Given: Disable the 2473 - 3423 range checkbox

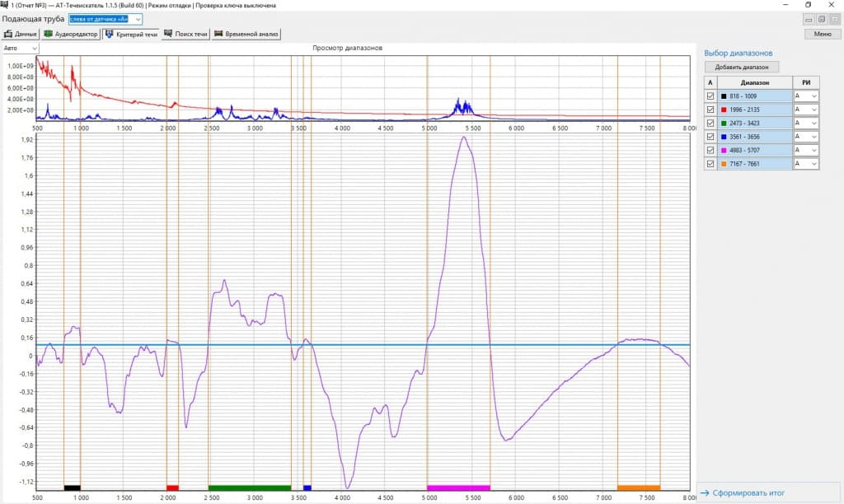Looking at the screenshot, I should pos(710,124).
